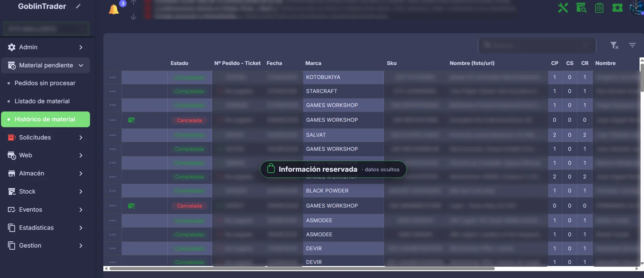
Task: Sort by Nº Pedido - Ticket header
Action: (x=237, y=63)
